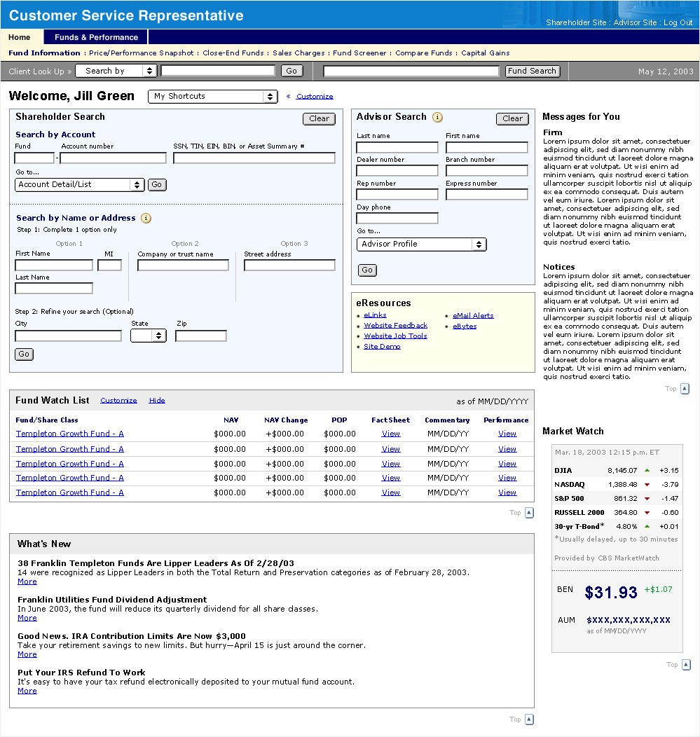Click info icon next to Advisor Search
Image resolution: width=700 pixels, height=737 pixels.
(x=437, y=118)
